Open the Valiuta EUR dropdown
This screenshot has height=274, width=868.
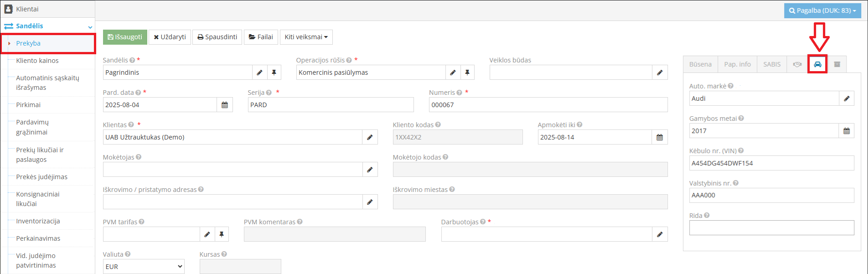[x=144, y=267]
